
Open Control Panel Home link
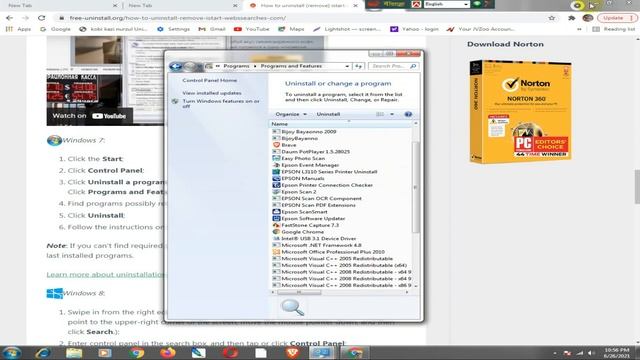[x=209, y=80]
